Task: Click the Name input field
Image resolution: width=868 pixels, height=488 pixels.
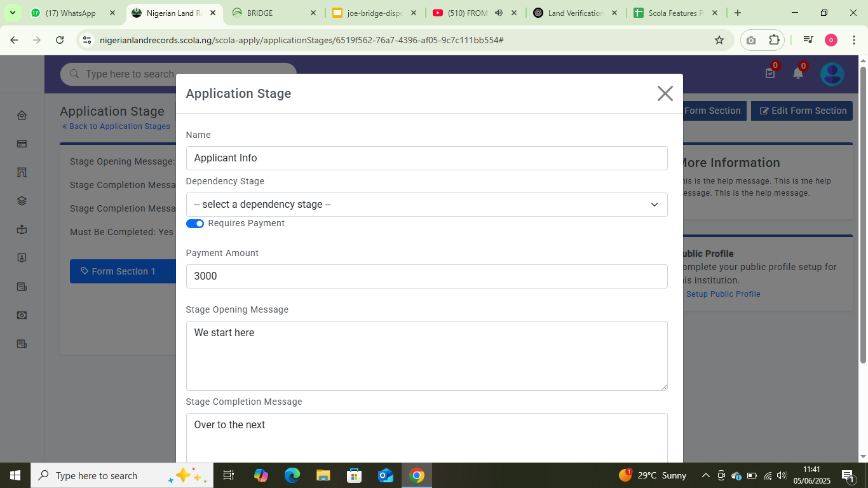Action: [x=426, y=158]
